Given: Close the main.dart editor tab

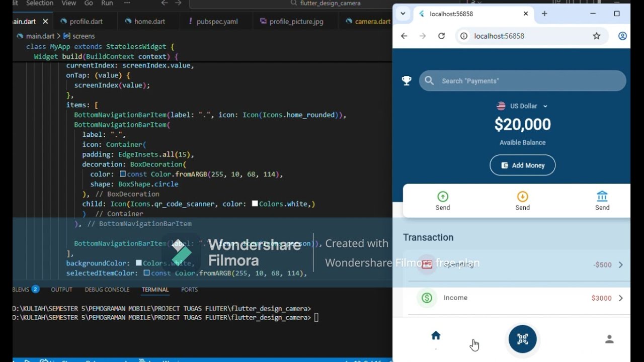Looking at the screenshot, I should pos(46,22).
